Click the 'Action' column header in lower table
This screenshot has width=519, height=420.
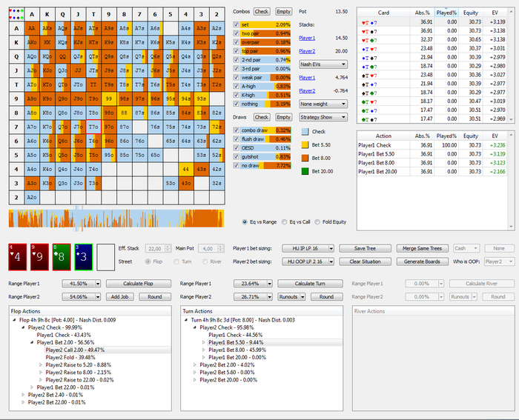pyautogui.click(x=383, y=136)
